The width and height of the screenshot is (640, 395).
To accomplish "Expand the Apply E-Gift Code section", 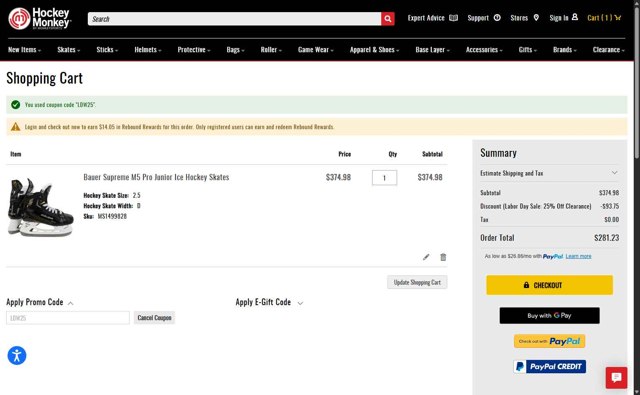I will 269,302.
